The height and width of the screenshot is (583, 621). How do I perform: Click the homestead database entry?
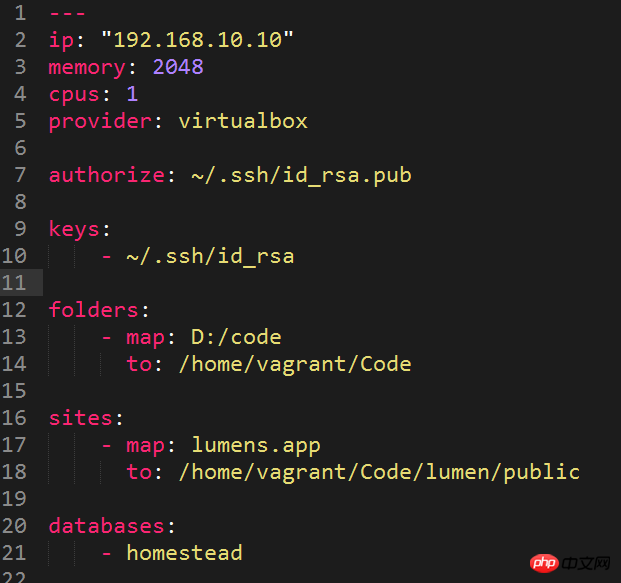coord(184,552)
